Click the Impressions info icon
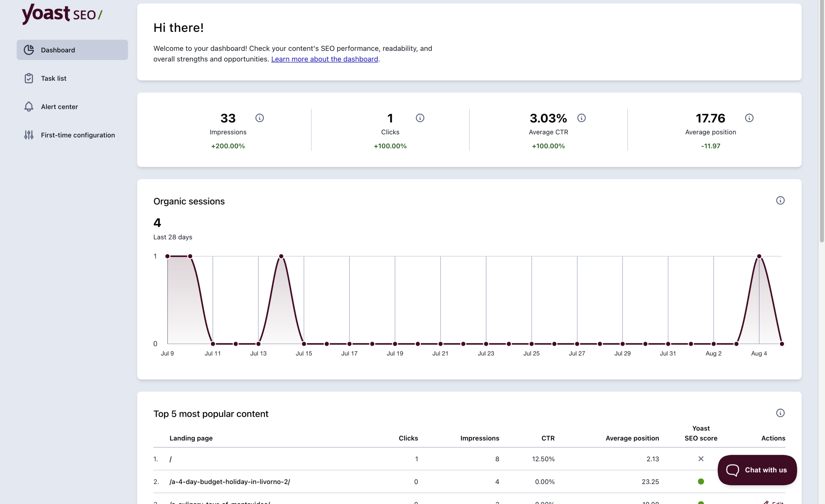825x504 pixels. pyautogui.click(x=259, y=118)
